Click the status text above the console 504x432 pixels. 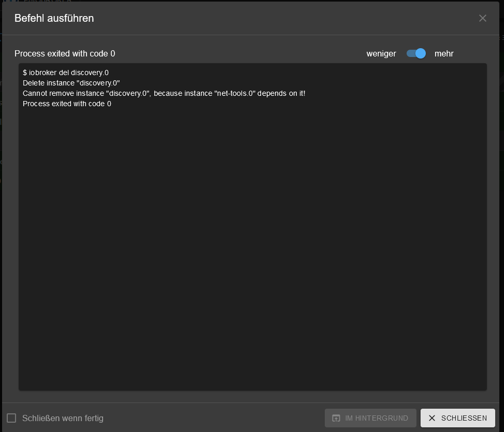(x=65, y=53)
